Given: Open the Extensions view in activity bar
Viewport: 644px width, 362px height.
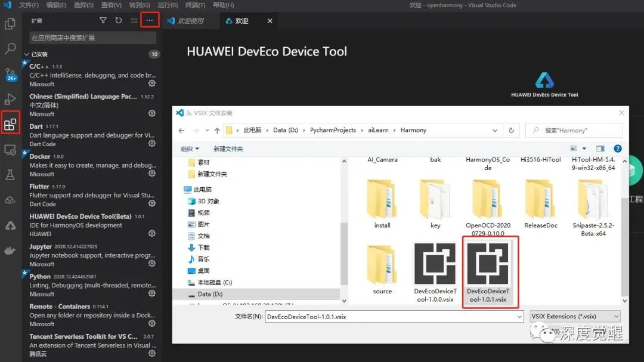Looking at the screenshot, I should pos(10,124).
